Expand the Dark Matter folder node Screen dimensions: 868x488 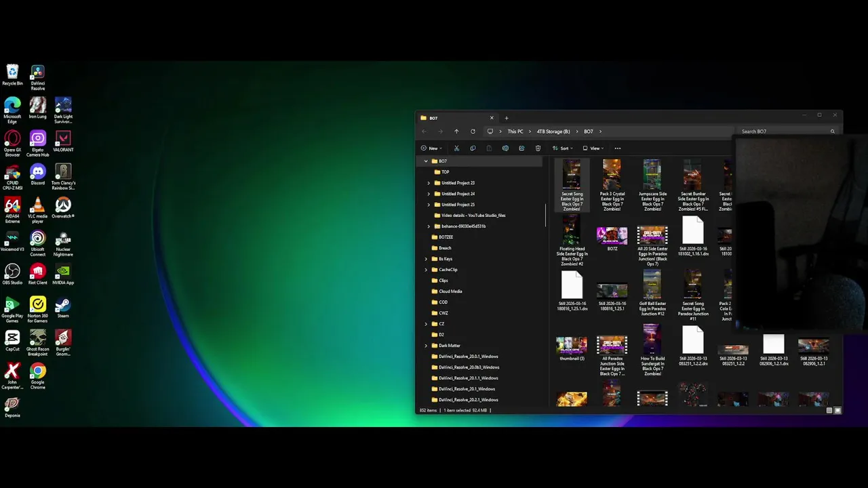tap(426, 346)
